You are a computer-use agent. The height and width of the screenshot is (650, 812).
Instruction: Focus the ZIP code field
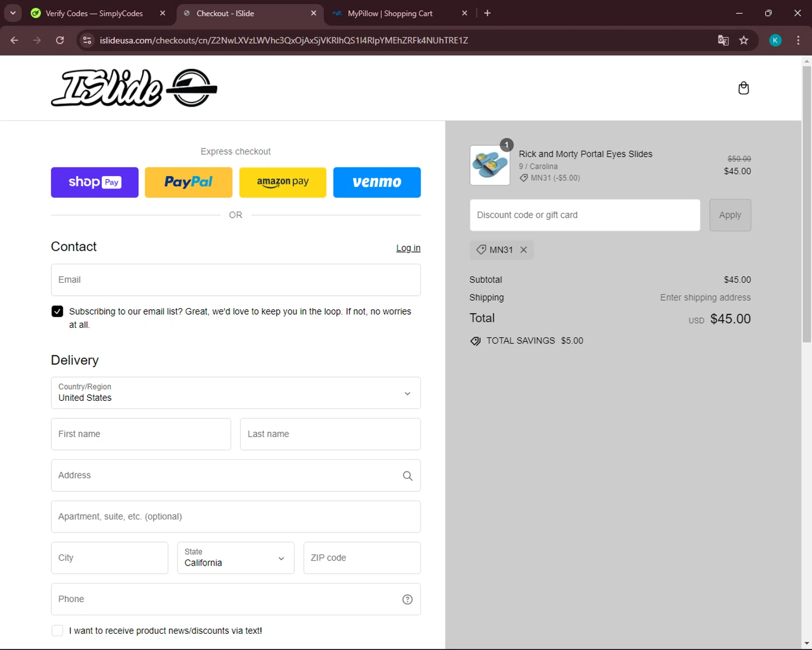coord(362,558)
